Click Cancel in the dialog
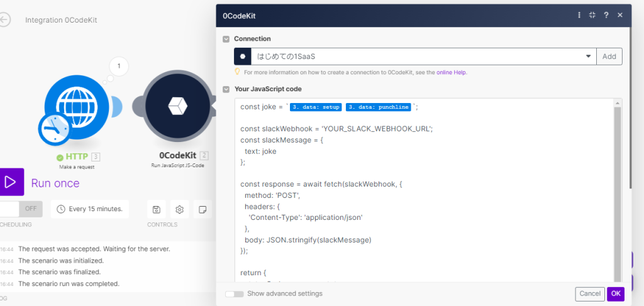This screenshot has height=306, width=644. point(590,293)
